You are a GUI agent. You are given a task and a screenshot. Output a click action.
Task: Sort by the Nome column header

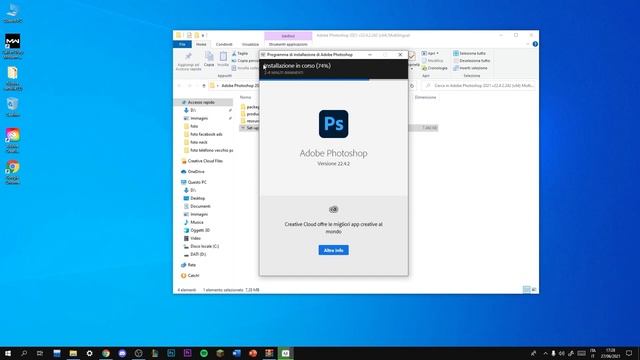pyautogui.click(x=246, y=97)
